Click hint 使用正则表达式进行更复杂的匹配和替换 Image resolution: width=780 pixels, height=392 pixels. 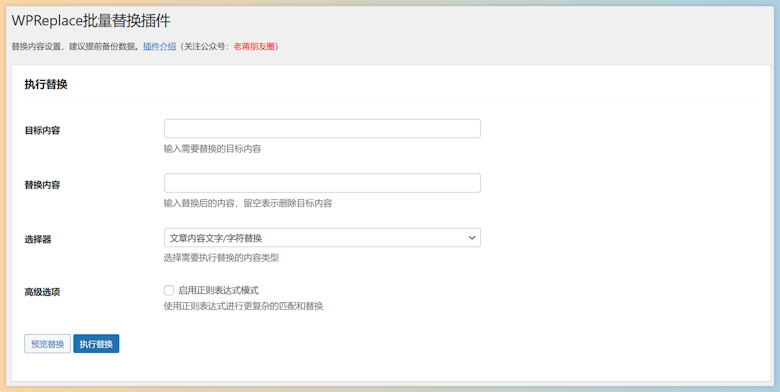tap(243, 306)
